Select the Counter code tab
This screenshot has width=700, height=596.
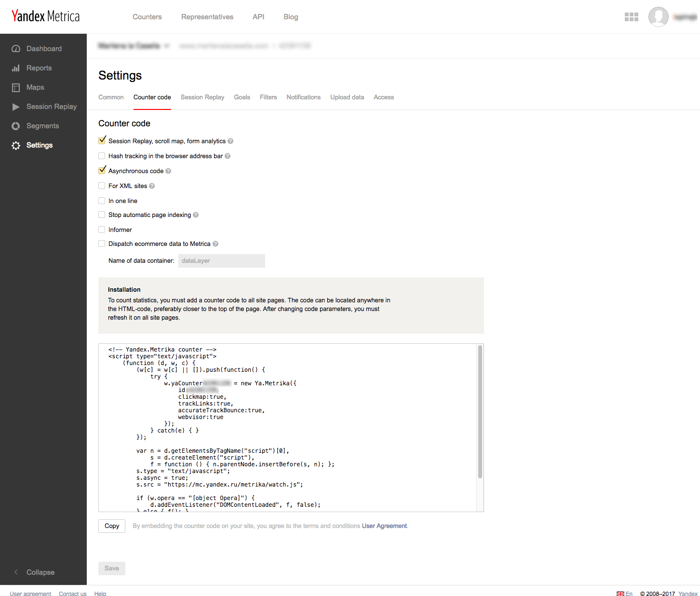152,97
